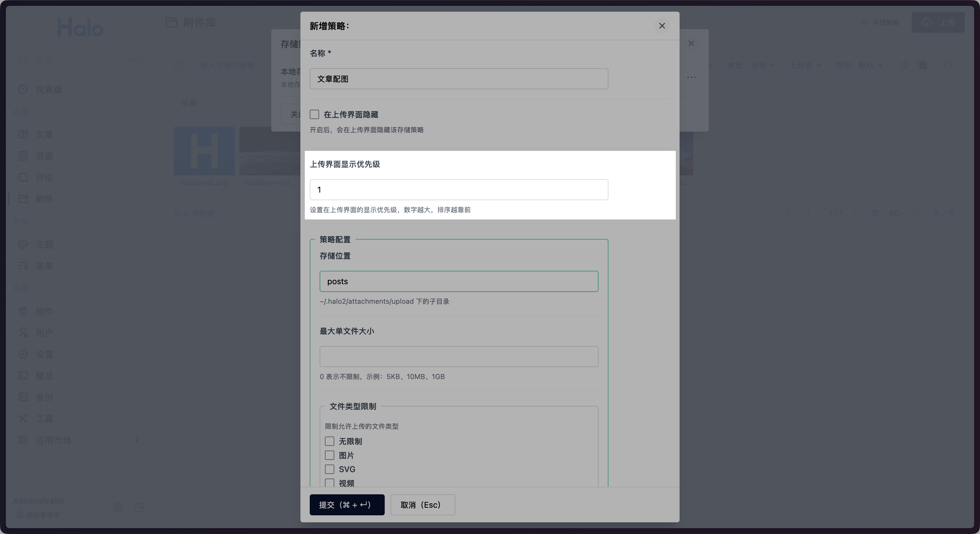
Task: Submit the new policy with 提交 button
Action: pyautogui.click(x=347, y=505)
